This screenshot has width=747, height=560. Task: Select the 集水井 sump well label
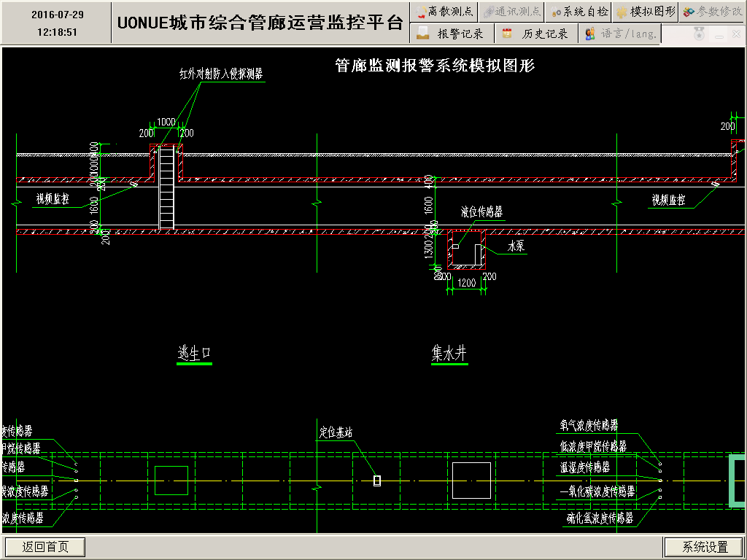pyautogui.click(x=449, y=354)
